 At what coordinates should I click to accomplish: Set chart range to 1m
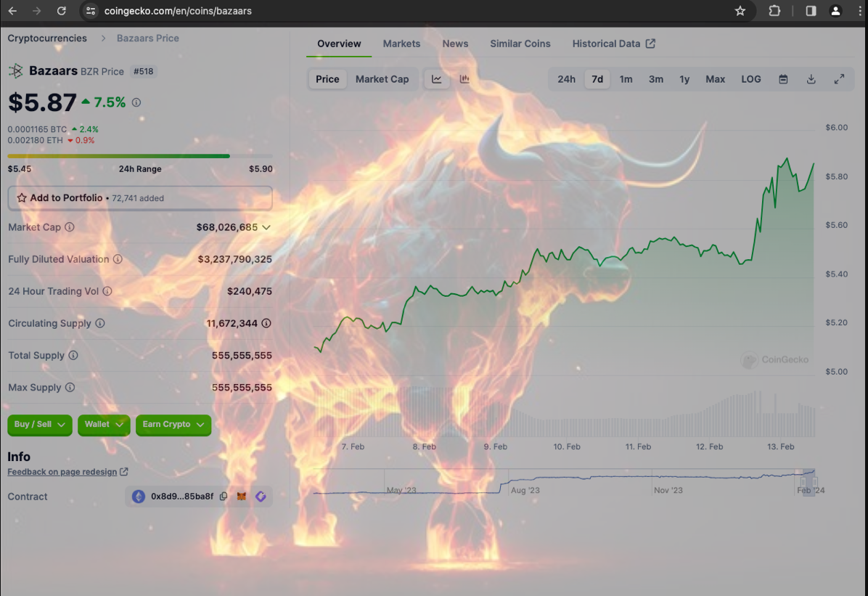point(626,79)
